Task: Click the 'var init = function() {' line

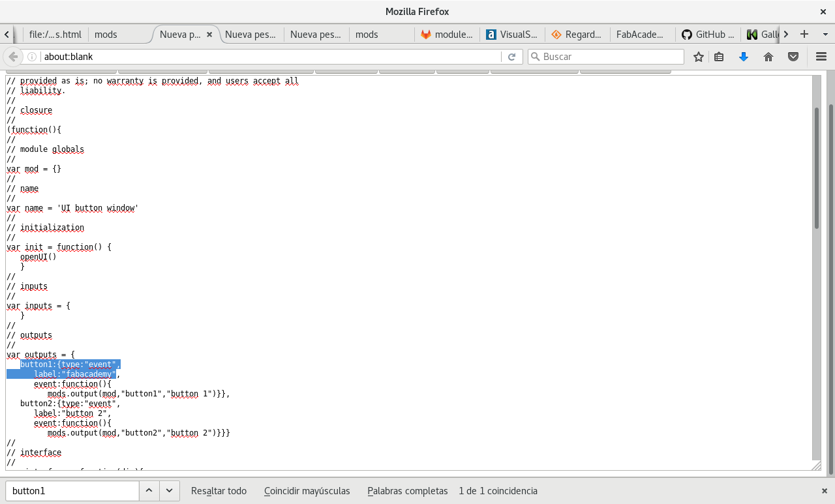Action: coord(59,247)
